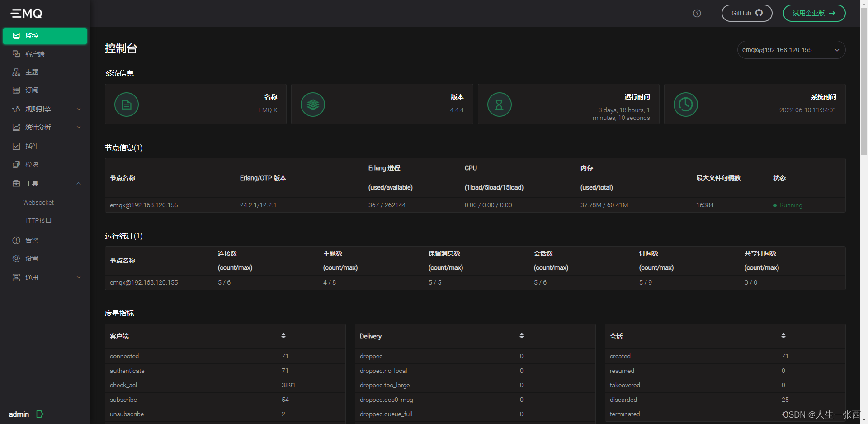Open the HTTP接口 tool page

click(38, 220)
